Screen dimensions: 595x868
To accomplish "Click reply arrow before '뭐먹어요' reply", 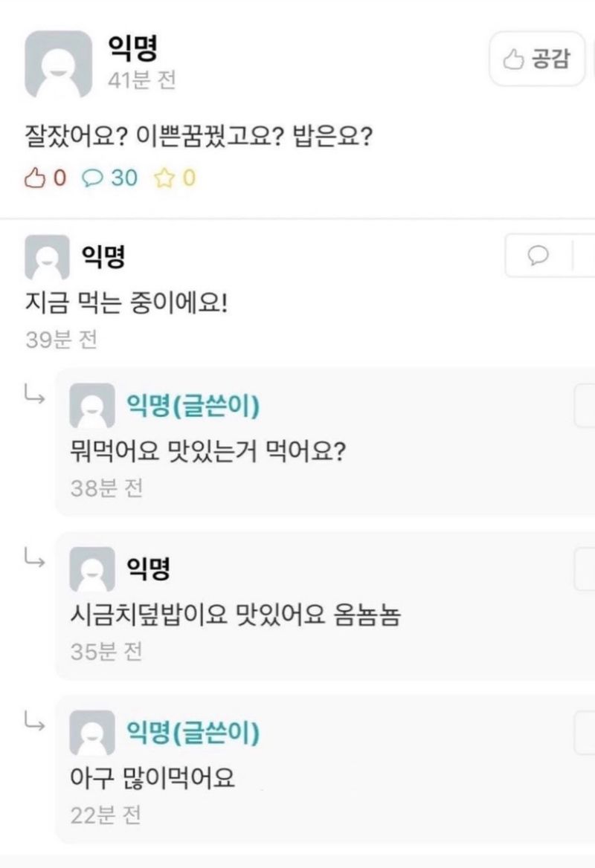I will pyautogui.click(x=34, y=395).
